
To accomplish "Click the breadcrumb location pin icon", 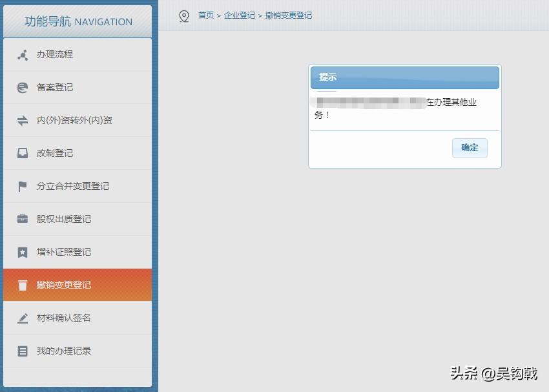I will 184,16.
